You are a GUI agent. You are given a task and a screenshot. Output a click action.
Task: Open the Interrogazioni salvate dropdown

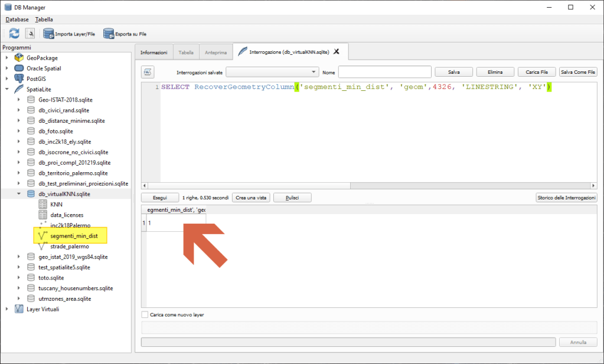click(272, 72)
